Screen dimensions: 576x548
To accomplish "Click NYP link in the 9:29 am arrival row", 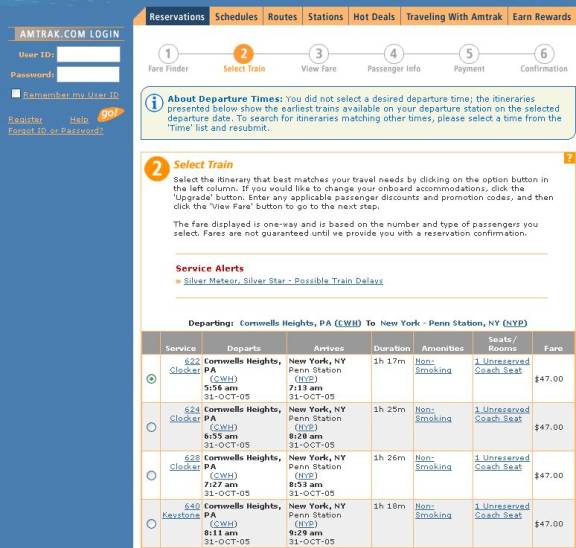I will pos(306,524).
